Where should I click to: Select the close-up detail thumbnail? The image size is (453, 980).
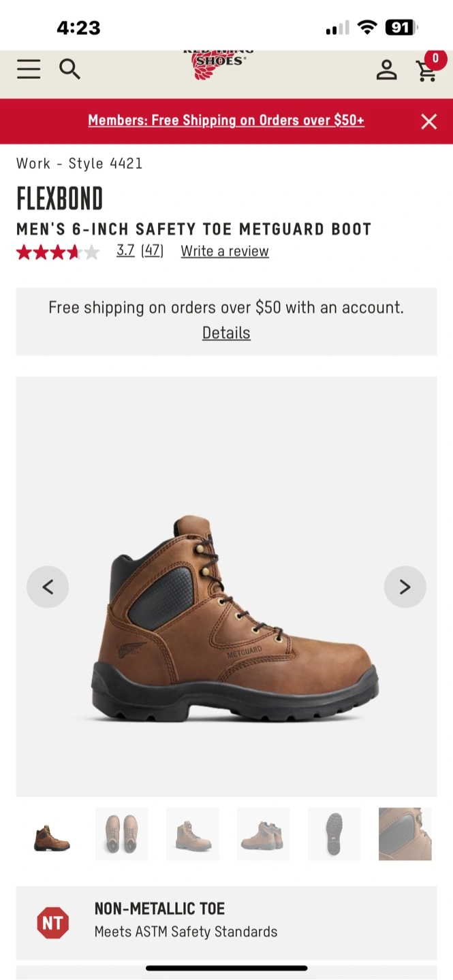[405, 834]
